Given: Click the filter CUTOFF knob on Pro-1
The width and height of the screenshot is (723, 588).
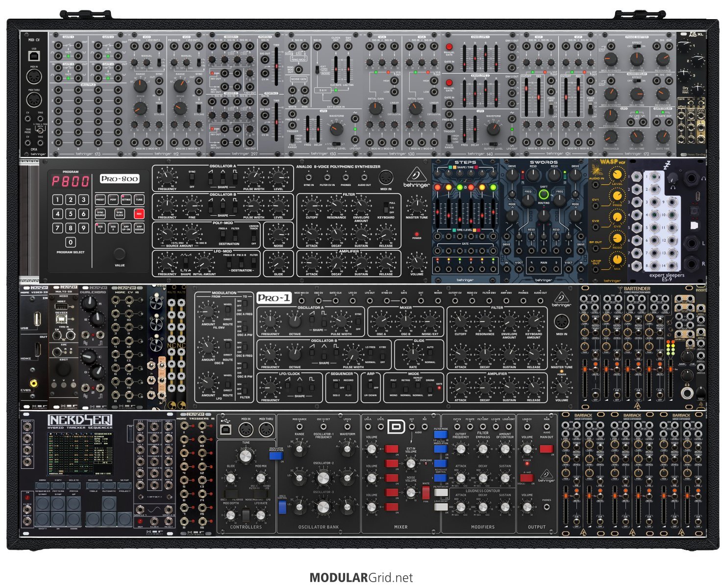Looking at the screenshot, I should pyautogui.click(x=461, y=322).
